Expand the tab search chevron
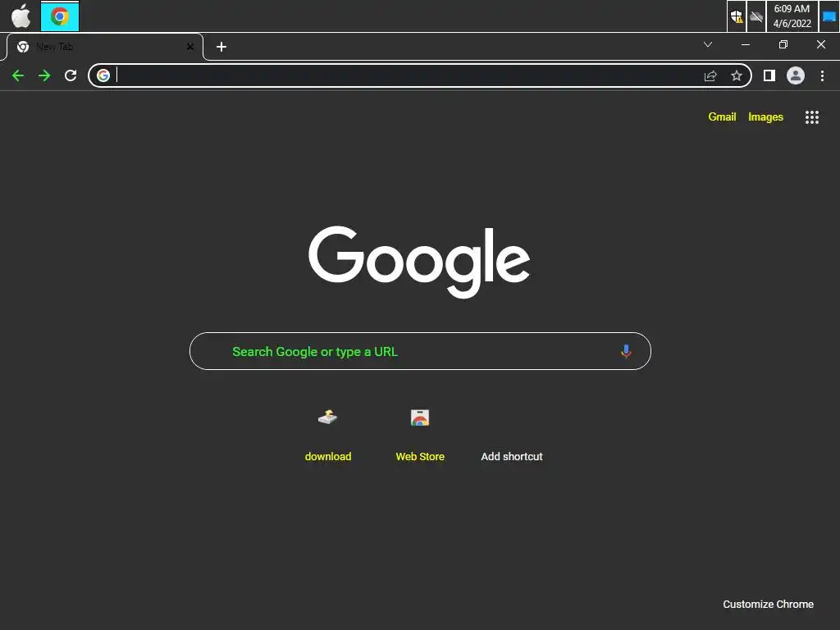The image size is (840, 630). pyautogui.click(x=708, y=44)
